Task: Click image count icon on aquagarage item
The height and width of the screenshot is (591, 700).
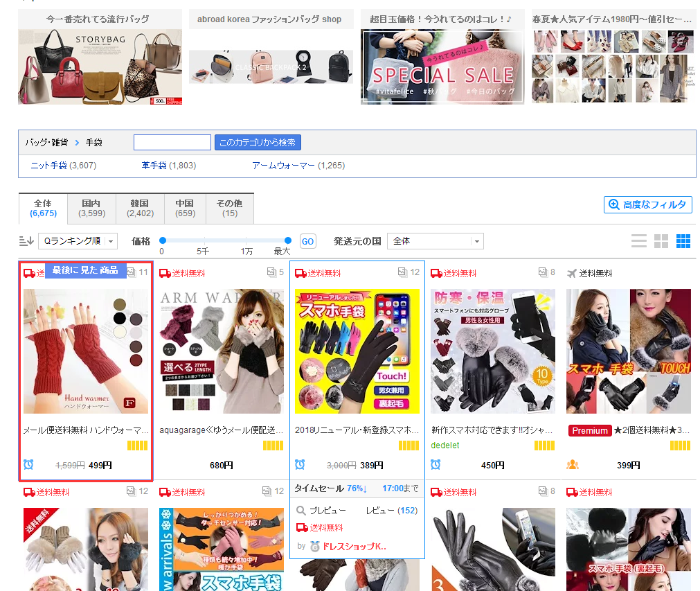Action: click(271, 272)
